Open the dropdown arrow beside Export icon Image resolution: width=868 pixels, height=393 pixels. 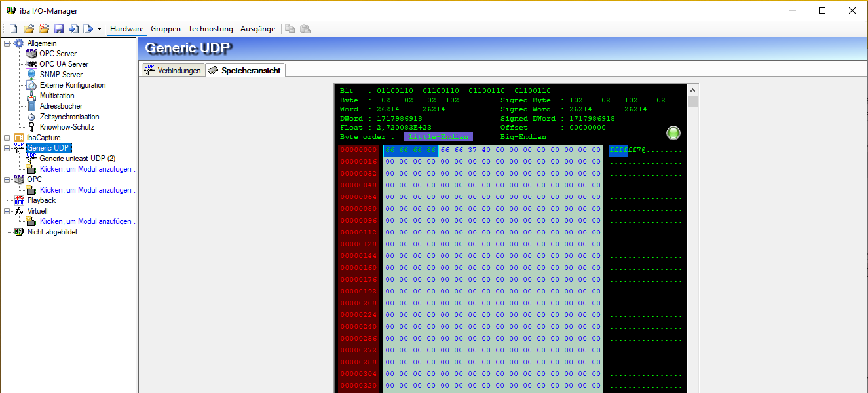click(99, 29)
